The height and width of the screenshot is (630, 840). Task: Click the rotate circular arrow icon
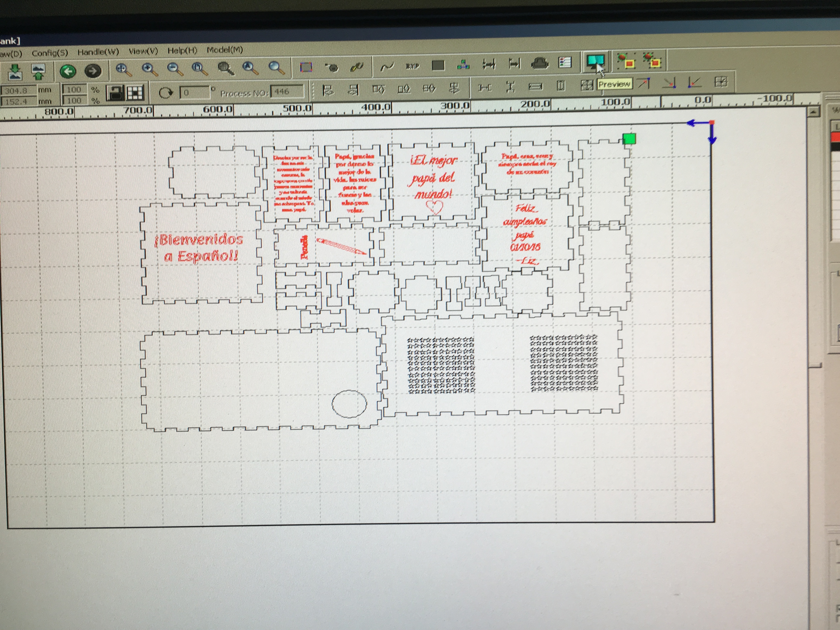tap(166, 93)
